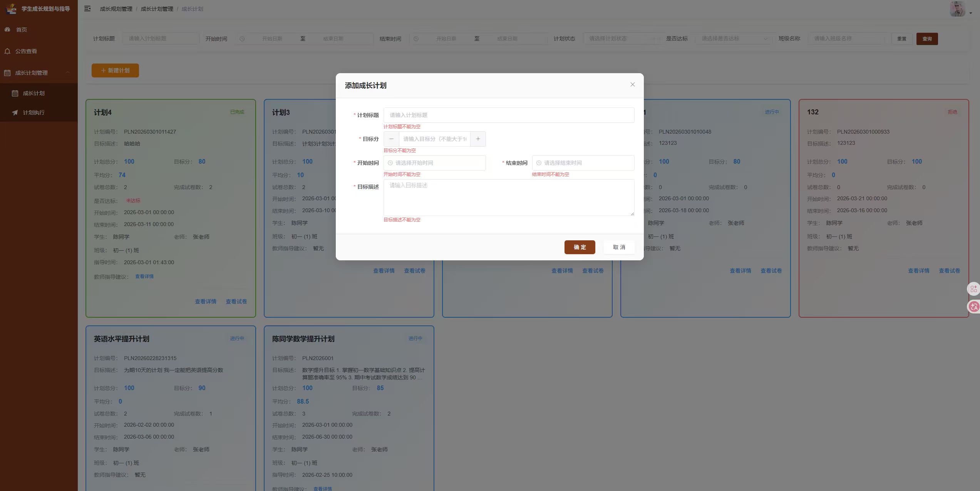The image size is (980, 491).
Task: Click the 取消 button in the dialog
Action: click(x=619, y=247)
